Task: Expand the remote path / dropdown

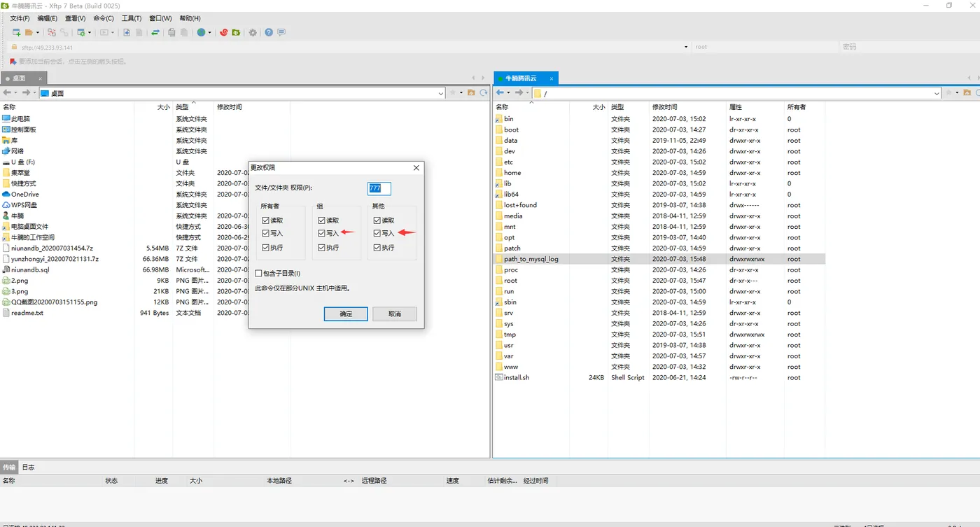Action: (937, 93)
